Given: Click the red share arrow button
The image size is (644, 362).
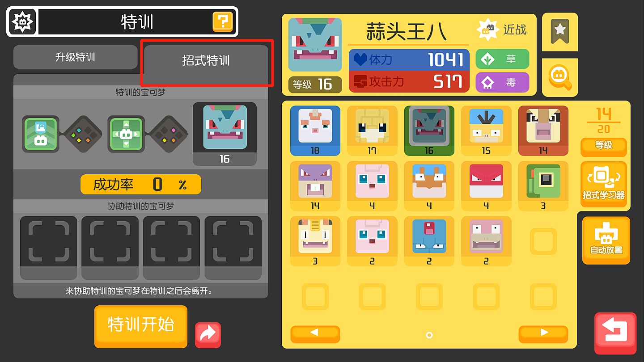Looking at the screenshot, I should (208, 335).
